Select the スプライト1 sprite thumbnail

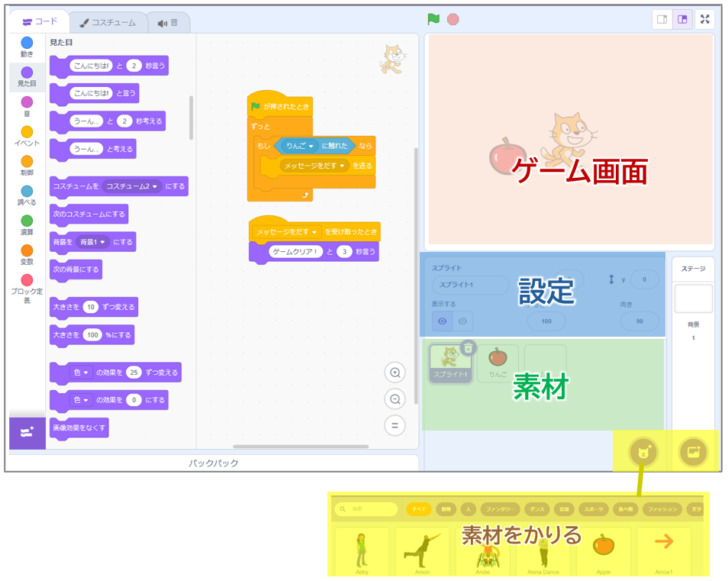point(450,363)
